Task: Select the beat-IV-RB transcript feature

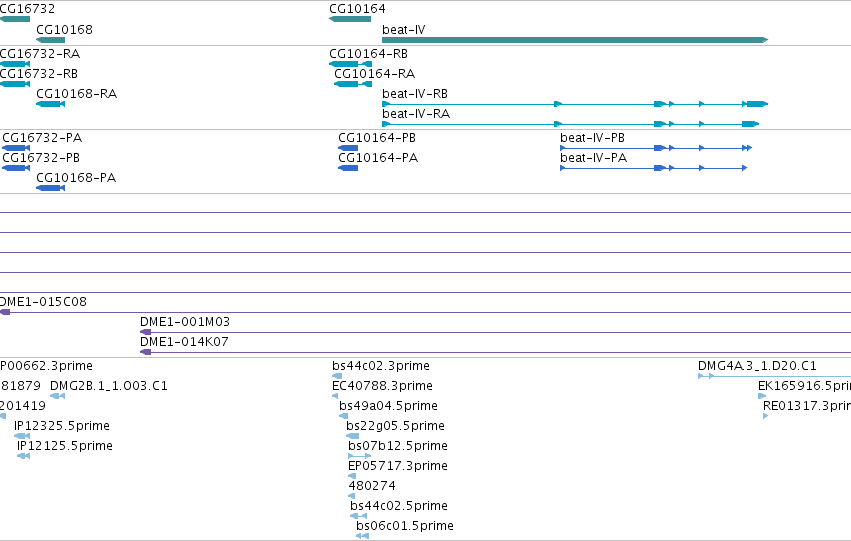Action: (575, 104)
